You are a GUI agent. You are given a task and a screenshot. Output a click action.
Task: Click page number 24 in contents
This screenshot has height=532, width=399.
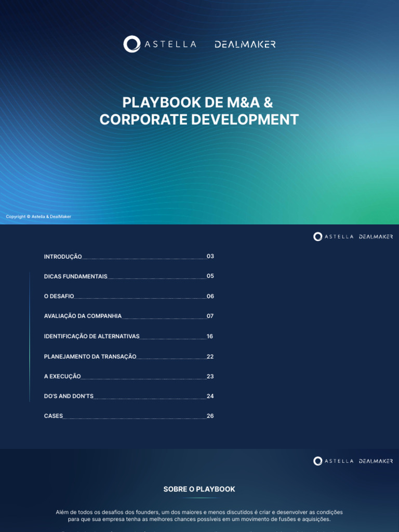point(210,396)
